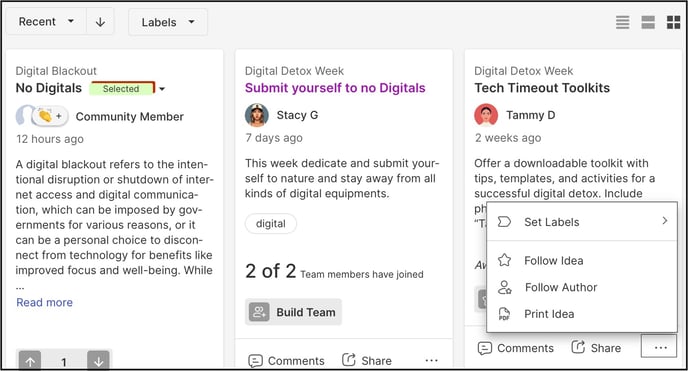The height and width of the screenshot is (371, 688).
Task: Open the Recent sort dropdown
Action: click(46, 21)
